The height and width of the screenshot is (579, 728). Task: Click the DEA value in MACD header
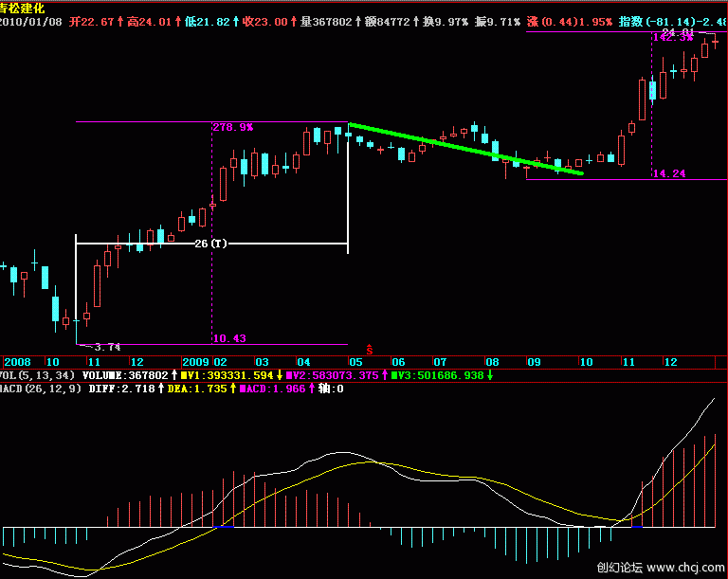(x=203, y=389)
